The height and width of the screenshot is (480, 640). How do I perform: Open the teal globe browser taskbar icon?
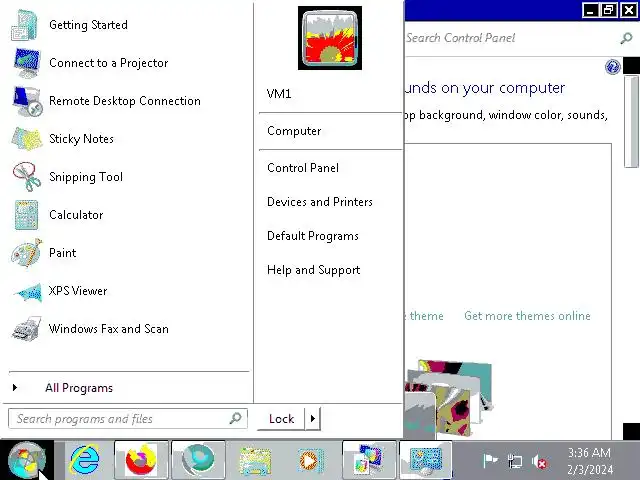[198, 460]
